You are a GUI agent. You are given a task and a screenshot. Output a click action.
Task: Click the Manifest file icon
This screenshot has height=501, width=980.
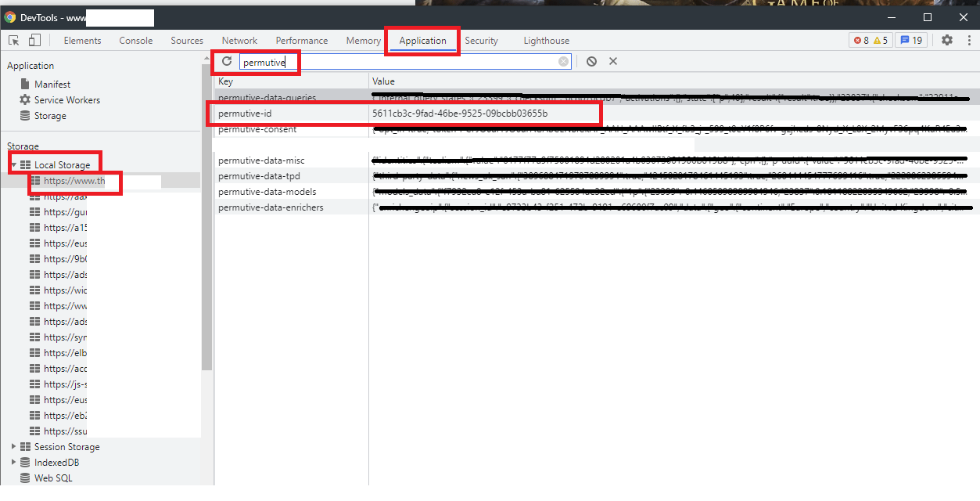[x=25, y=85]
